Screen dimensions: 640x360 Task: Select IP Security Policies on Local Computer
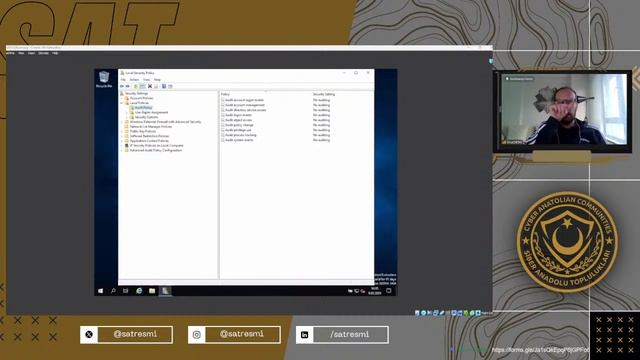156,145
